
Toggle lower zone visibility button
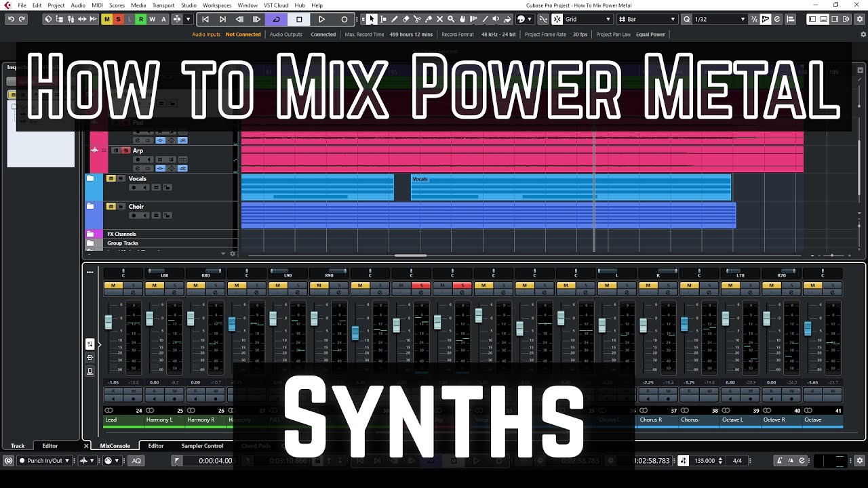click(823, 19)
